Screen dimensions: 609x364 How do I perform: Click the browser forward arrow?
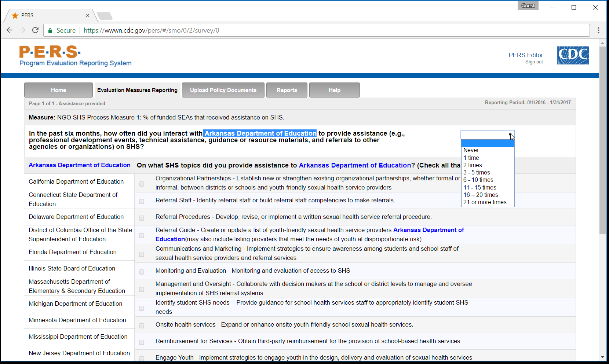(x=22, y=30)
